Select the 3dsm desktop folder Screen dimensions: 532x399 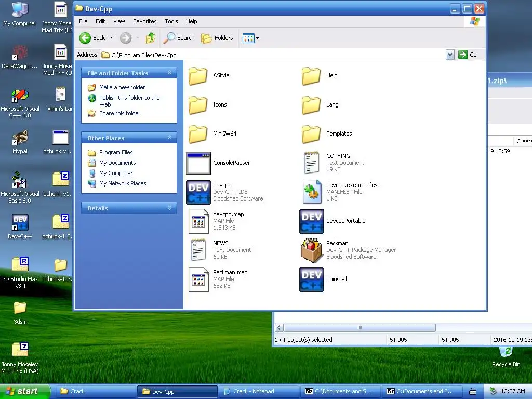point(20,312)
